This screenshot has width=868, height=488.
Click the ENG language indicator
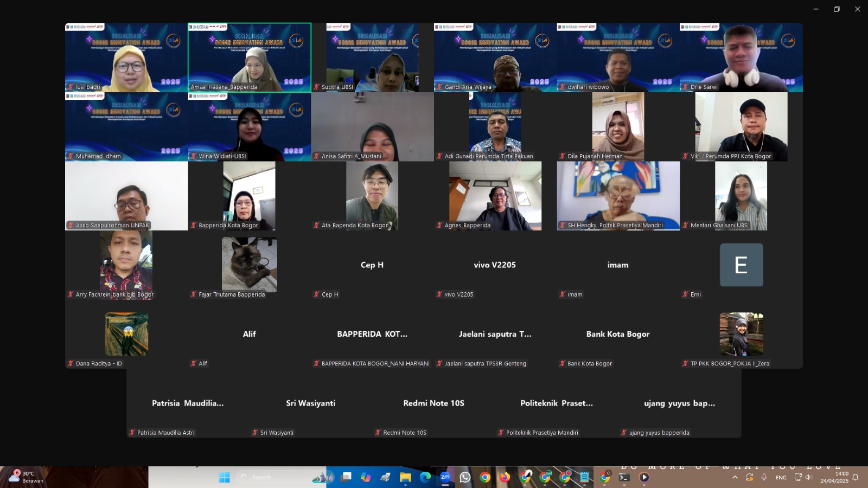pyautogui.click(x=781, y=477)
